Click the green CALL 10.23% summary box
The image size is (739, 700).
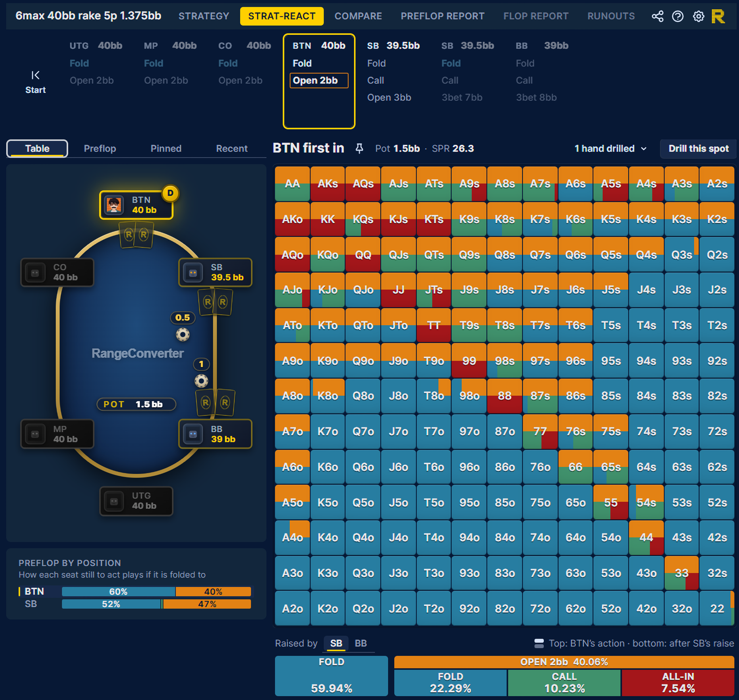coord(564,683)
